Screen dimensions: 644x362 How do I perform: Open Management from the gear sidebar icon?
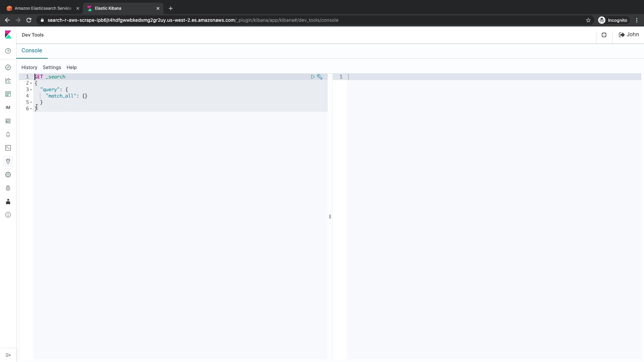point(8,175)
